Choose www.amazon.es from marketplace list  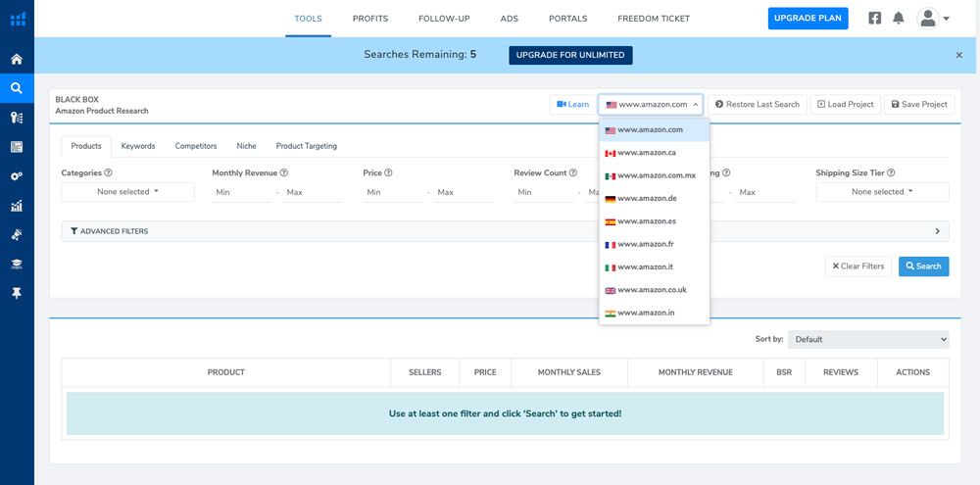pyautogui.click(x=655, y=221)
